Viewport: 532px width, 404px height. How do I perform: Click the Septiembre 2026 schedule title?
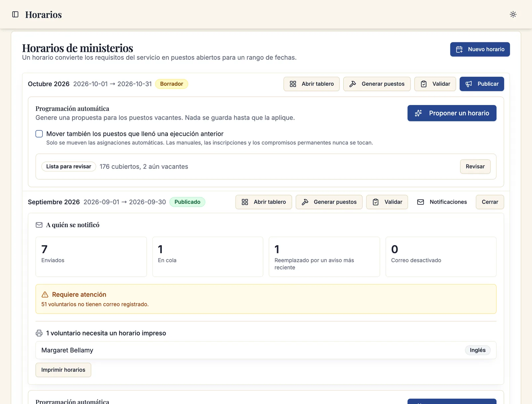54,202
